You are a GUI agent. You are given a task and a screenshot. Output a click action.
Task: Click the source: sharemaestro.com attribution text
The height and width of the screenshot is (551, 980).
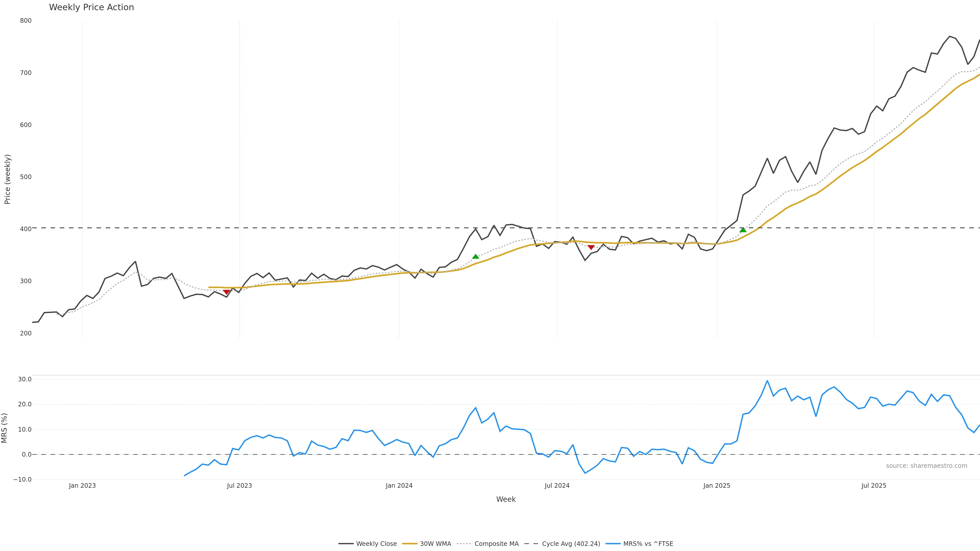[x=926, y=466]
